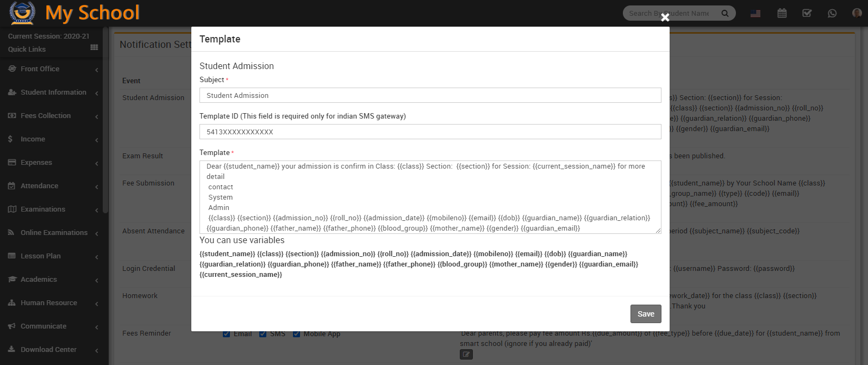Open the calendar icon in the top bar
Image resolution: width=868 pixels, height=365 pixels.
coord(782,13)
